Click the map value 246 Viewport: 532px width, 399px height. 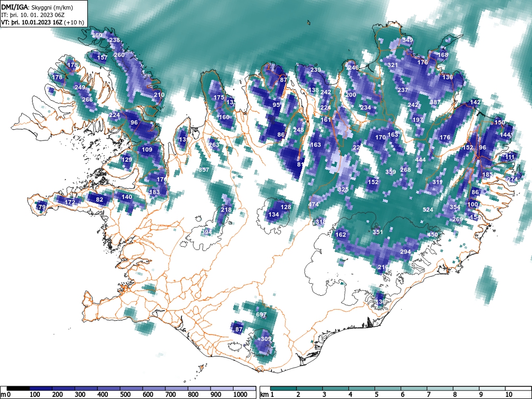click(x=353, y=68)
